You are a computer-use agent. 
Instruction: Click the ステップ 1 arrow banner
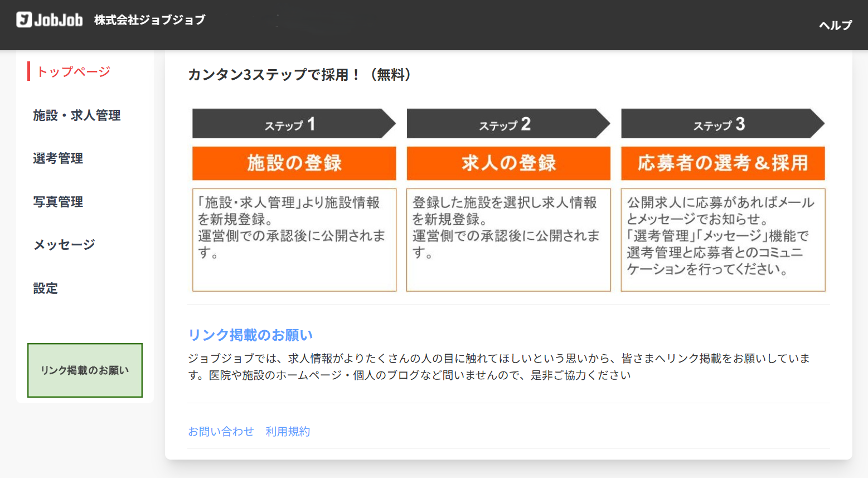(x=290, y=124)
